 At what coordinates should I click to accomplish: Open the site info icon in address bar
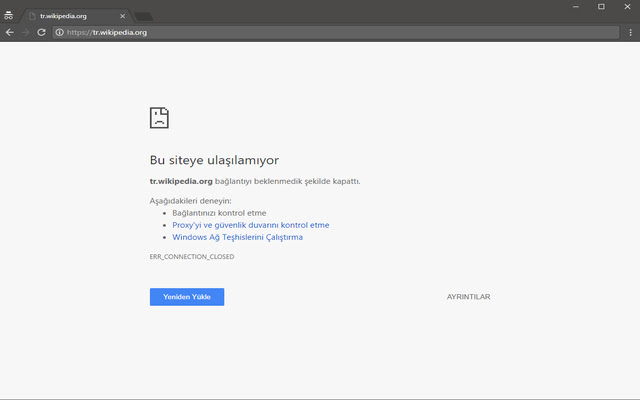click(60, 32)
